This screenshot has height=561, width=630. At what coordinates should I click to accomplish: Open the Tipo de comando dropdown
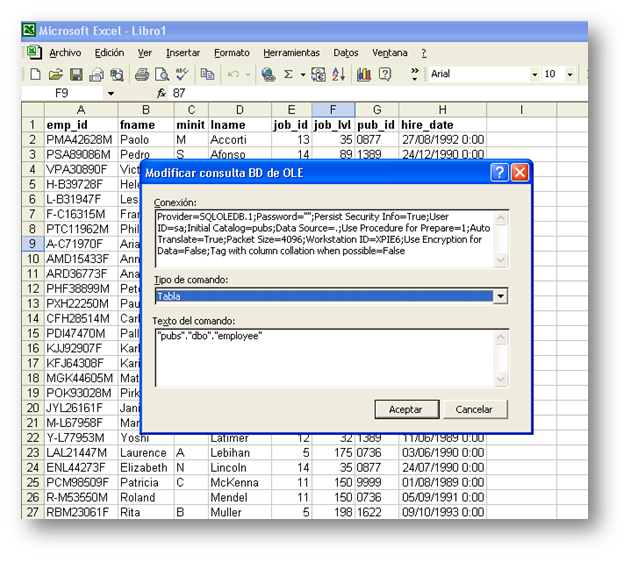(x=500, y=297)
